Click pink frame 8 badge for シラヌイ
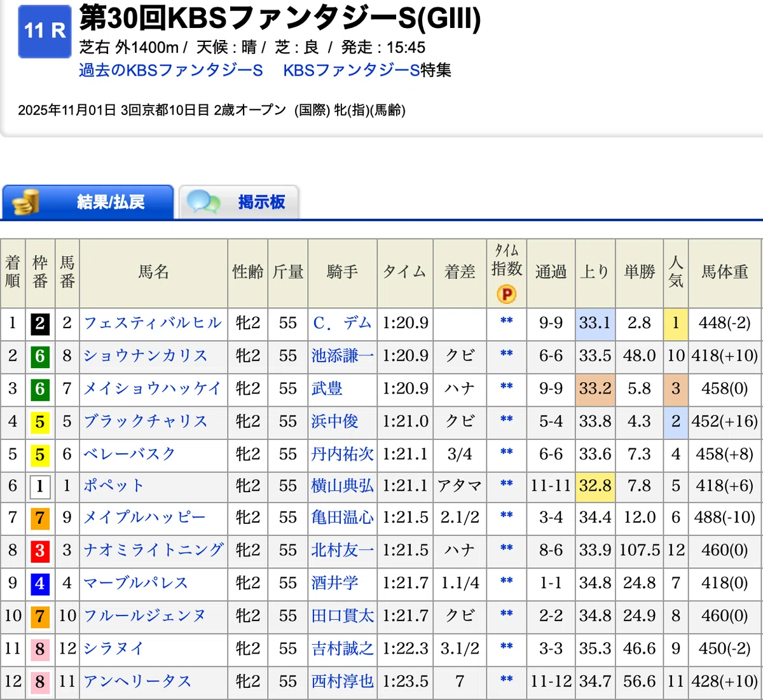 40,649
